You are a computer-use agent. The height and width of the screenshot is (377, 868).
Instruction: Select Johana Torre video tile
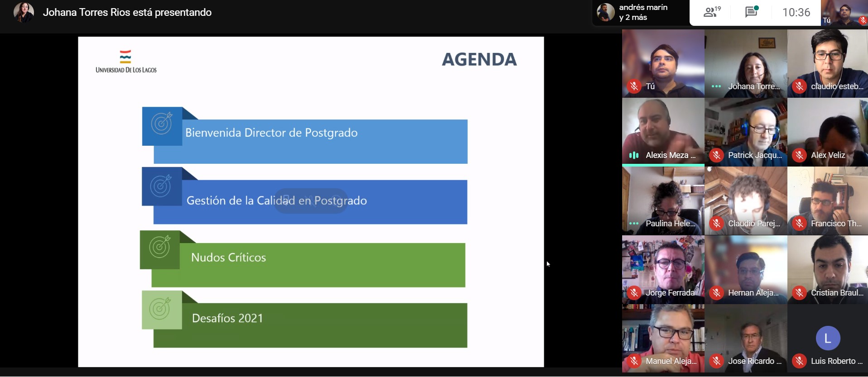coord(746,64)
